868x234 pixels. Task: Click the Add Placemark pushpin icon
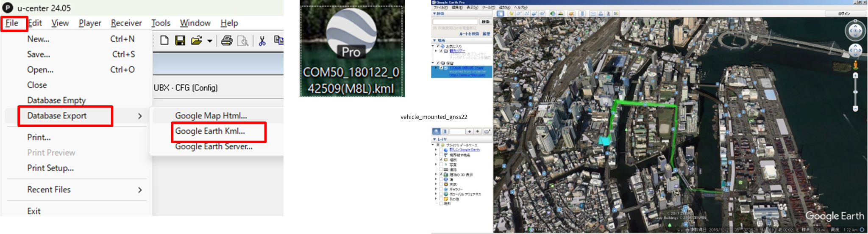click(512, 14)
